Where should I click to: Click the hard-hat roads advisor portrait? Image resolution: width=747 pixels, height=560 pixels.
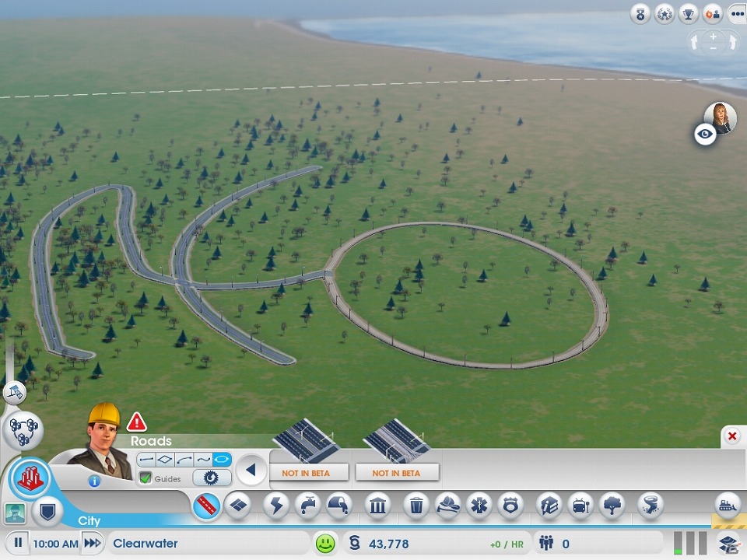(103, 443)
